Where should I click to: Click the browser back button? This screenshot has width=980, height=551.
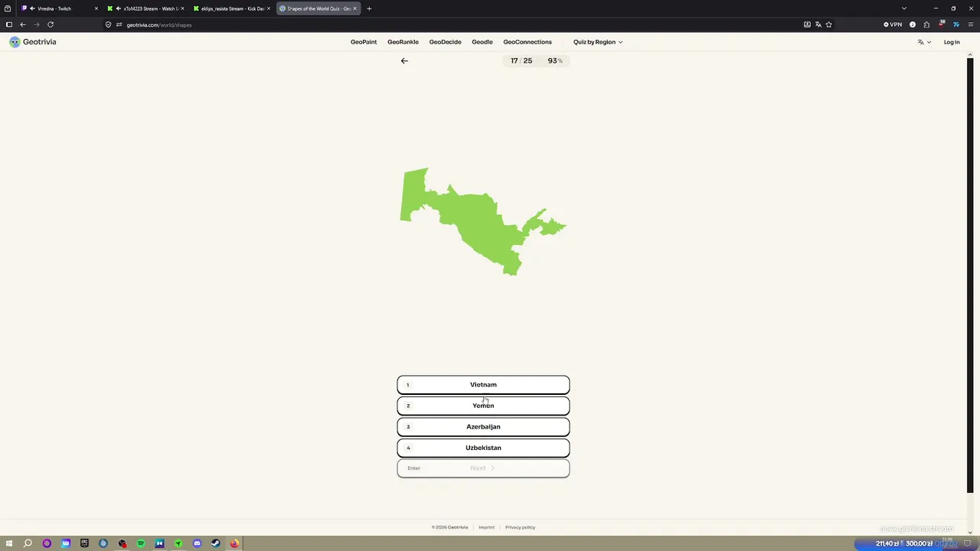(x=22, y=24)
